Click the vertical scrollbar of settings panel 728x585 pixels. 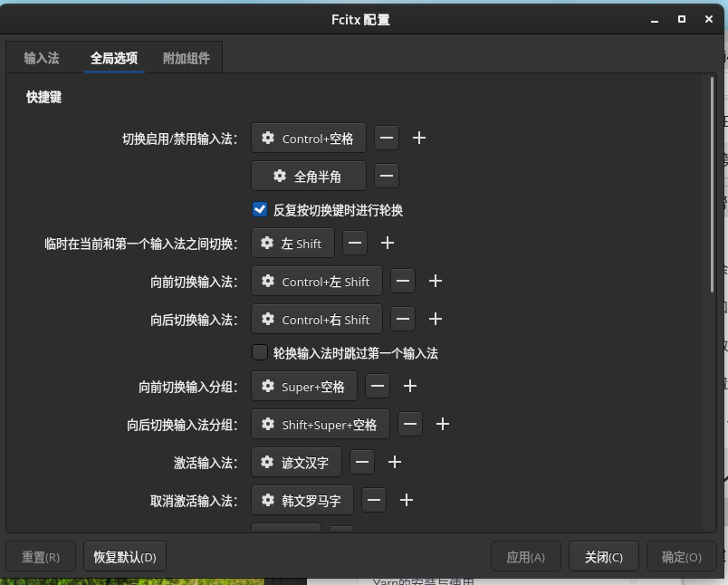pyautogui.click(x=712, y=185)
